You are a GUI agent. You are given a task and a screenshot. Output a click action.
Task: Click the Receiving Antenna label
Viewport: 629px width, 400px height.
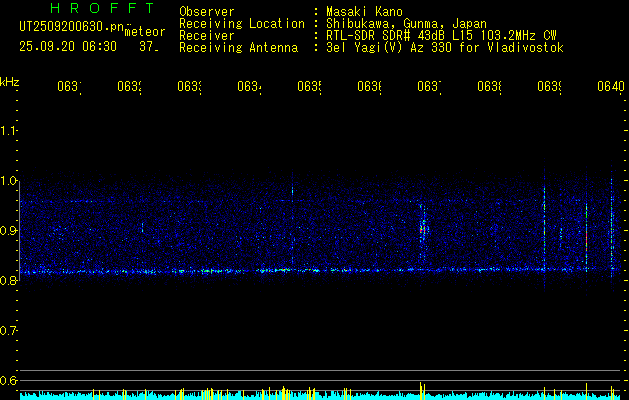pos(238,48)
